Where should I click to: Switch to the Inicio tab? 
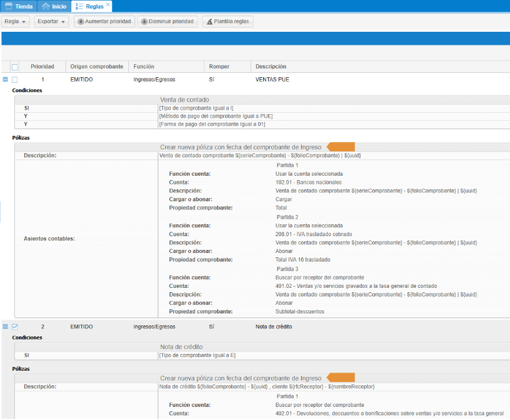59,6
